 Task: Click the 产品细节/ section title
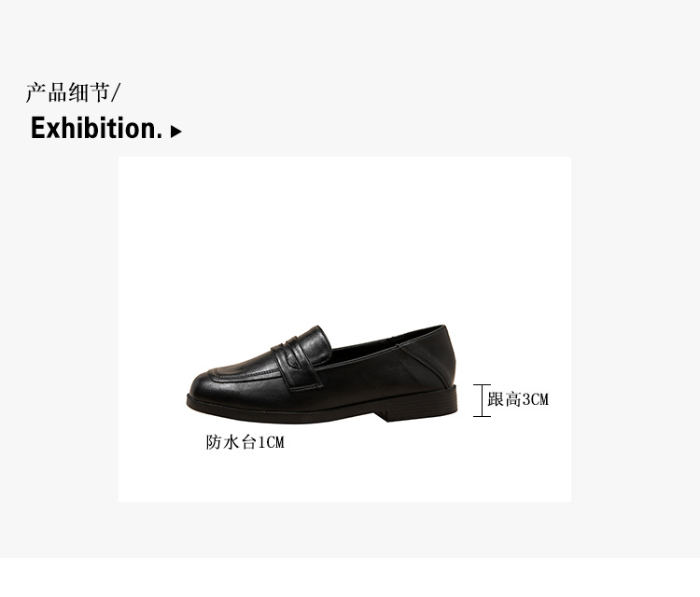(73, 92)
